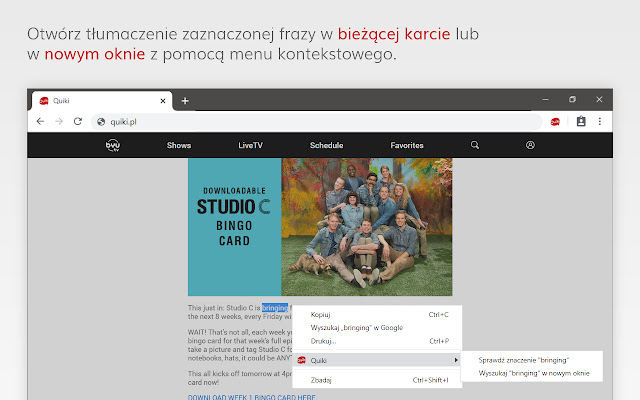Open Favorites in site navigation
This screenshot has height=400, width=640.
pyautogui.click(x=407, y=145)
